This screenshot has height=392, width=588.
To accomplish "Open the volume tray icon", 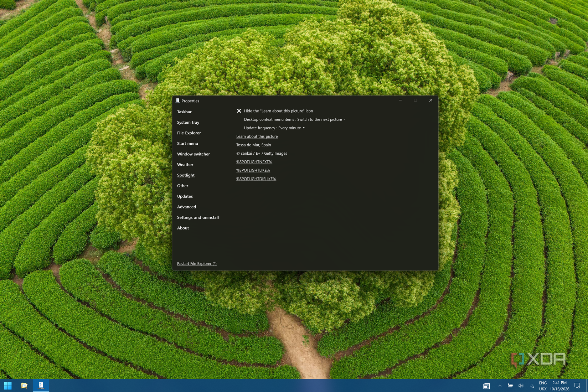I will (521, 386).
